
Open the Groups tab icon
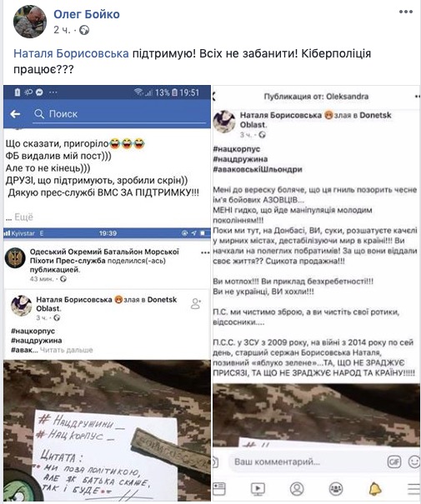[x=336, y=488]
